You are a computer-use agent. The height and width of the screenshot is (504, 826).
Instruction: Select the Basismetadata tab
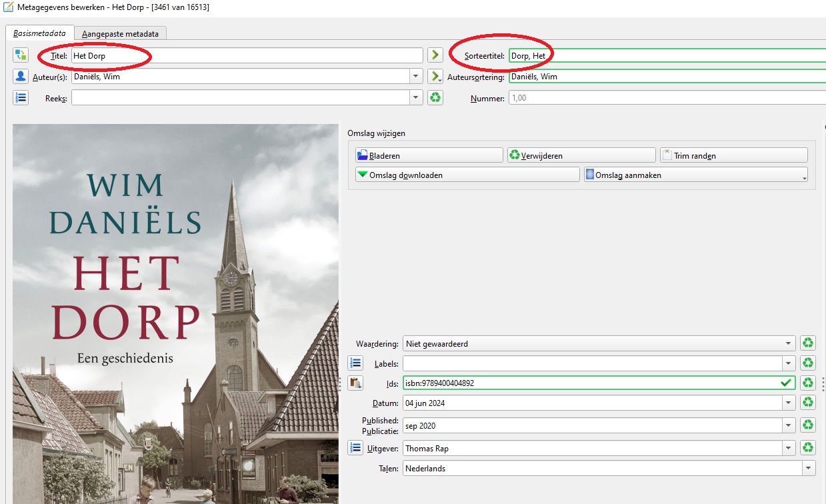(x=40, y=33)
